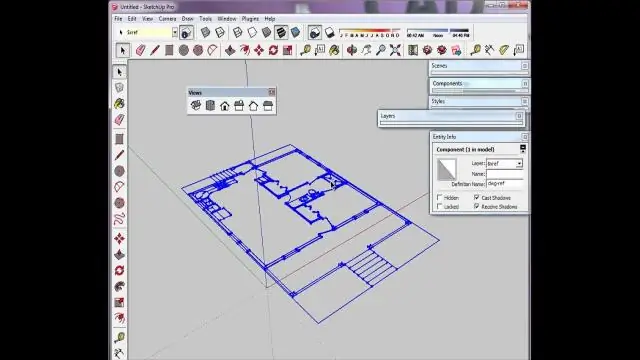The height and width of the screenshot is (360, 640).
Task: Expand the Styles panel
Action: (x=524, y=101)
